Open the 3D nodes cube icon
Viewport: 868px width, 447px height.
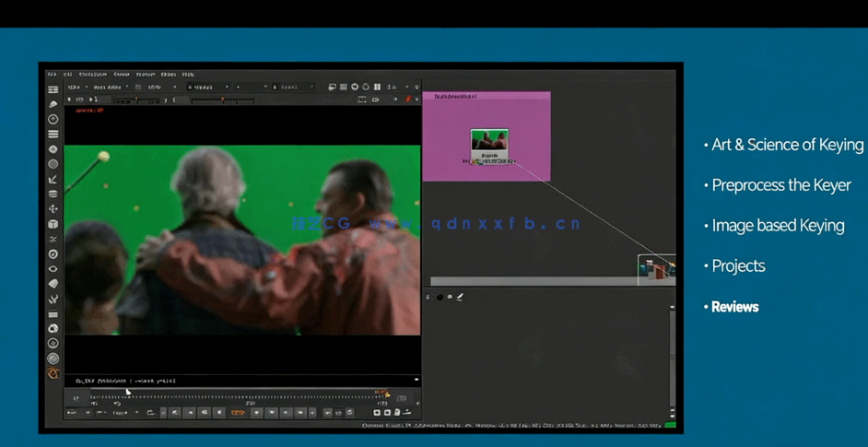pyautogui.click(x=53, y=224)
